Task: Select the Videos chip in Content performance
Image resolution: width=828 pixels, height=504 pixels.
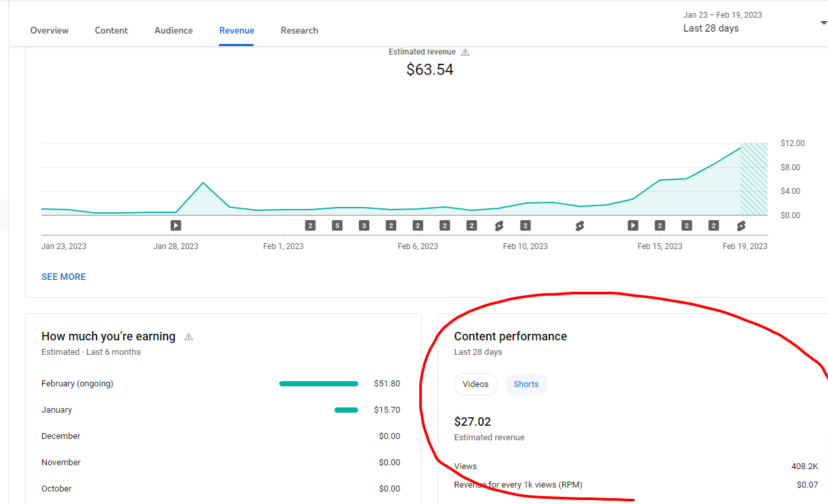Action: [475, 384]
